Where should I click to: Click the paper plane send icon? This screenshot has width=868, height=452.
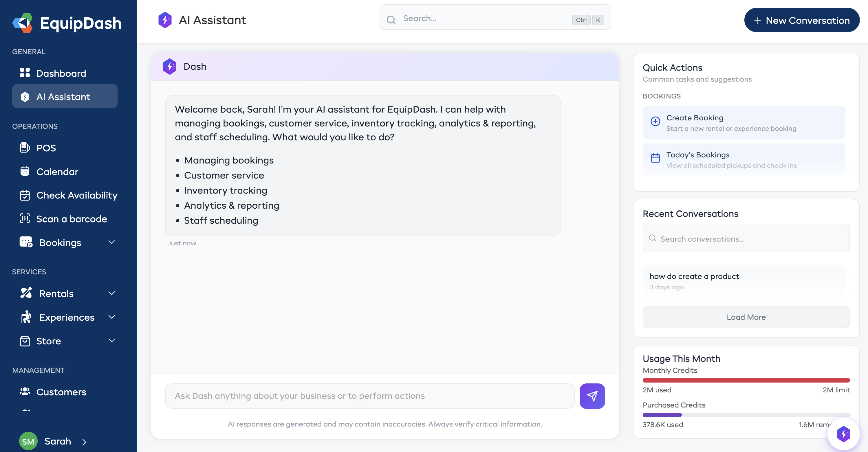pyautogui.click(x=592, y=396)
